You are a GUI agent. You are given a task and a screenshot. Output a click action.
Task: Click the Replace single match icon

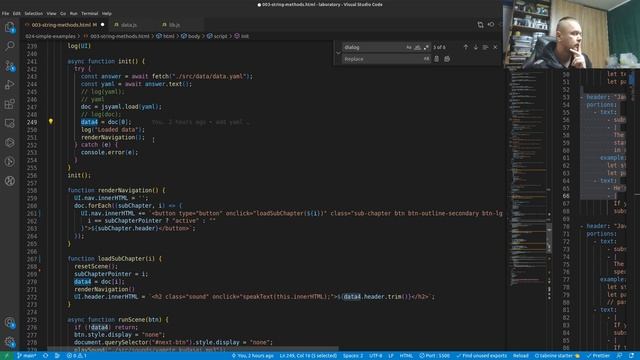pyautogui.click(x=436, y=59)
